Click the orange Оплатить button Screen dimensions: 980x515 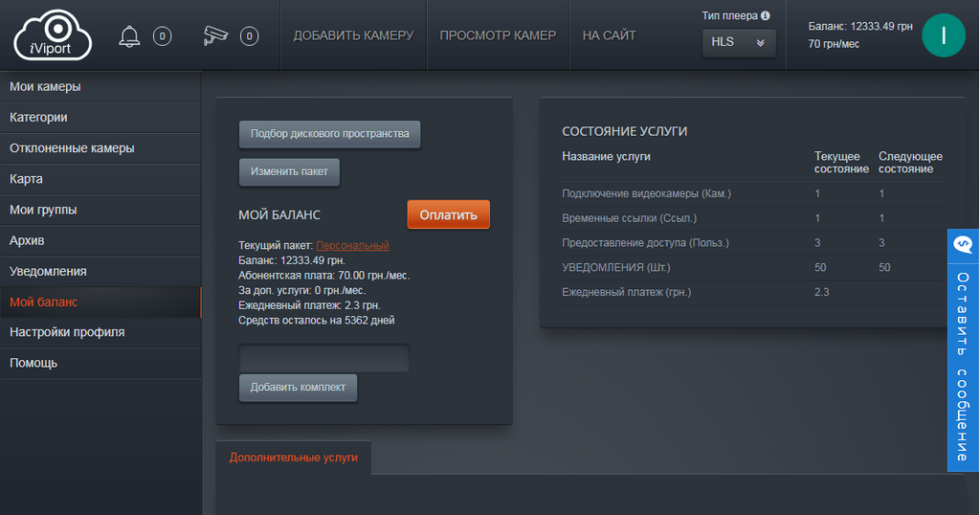click(x=448, y=215)
